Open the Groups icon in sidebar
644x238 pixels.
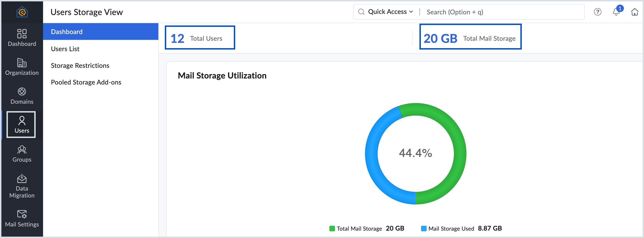point(22,150)
